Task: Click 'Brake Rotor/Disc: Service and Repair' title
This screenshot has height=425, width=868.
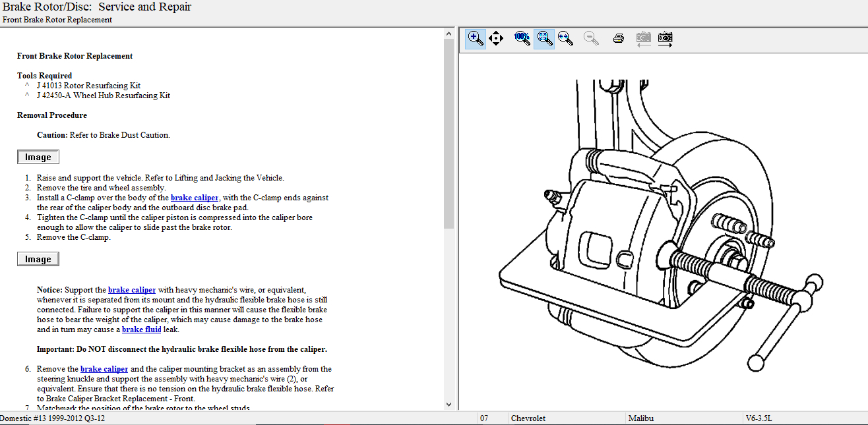Action: (97, 7)
